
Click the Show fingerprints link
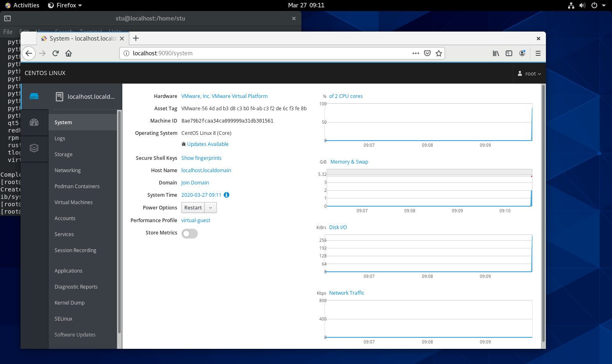point(201,158)
